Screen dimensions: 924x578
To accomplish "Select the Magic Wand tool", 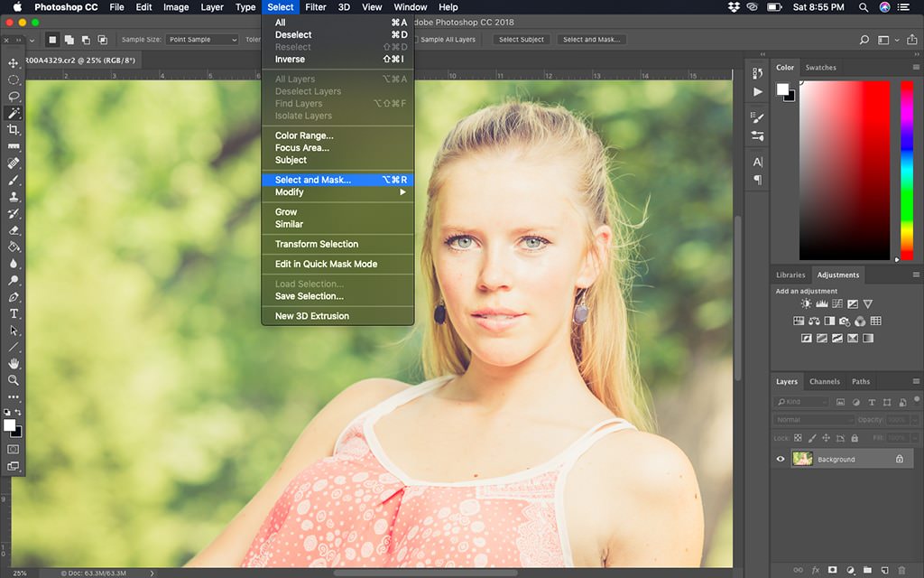I will [x=14, y=113].
